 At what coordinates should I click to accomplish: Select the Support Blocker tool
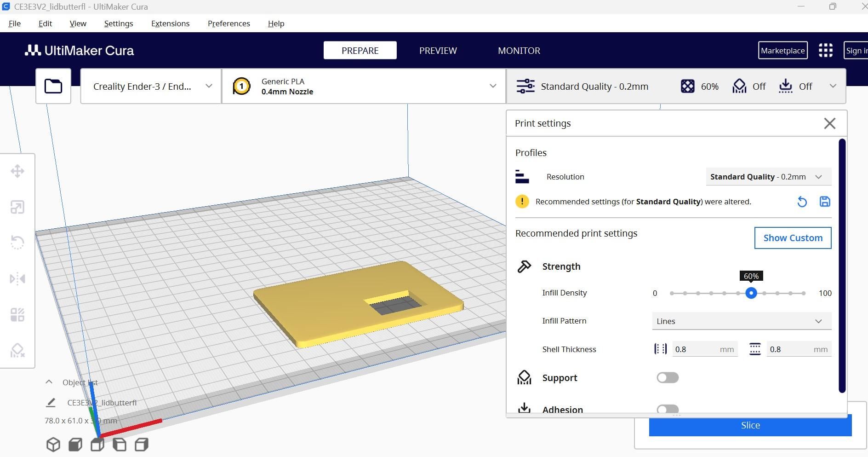17,351
